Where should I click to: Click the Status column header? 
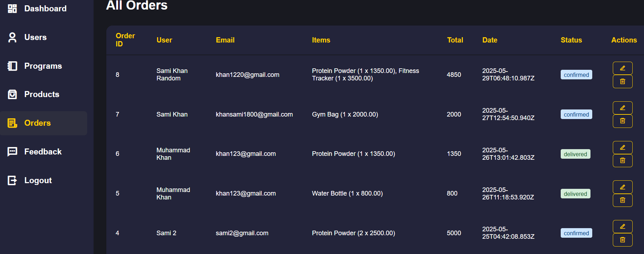(571, 40)
